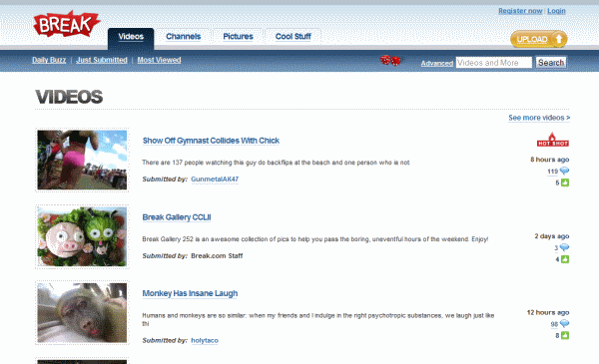Viewport: 599px width, 364px height.
Task: Click the Register now link
Action: pos(520,11)
